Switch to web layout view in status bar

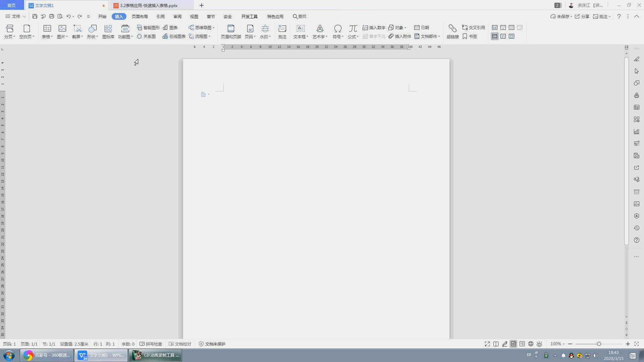[531, 344]
